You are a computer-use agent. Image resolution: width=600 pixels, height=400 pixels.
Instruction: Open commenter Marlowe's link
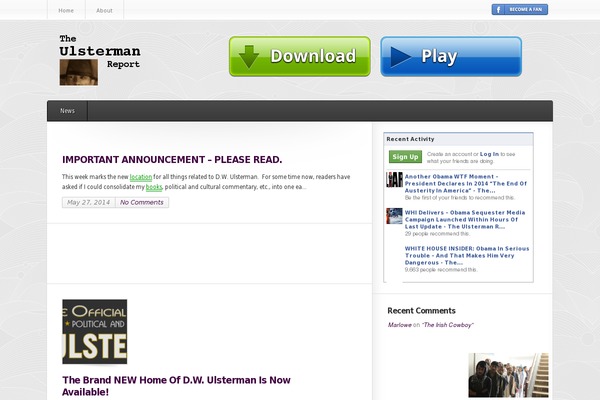click(399, 325)
